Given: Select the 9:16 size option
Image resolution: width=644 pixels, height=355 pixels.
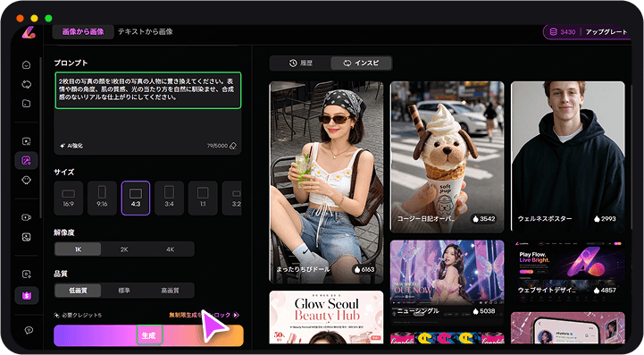Looking at the screenshot, I should click(102, 198).
